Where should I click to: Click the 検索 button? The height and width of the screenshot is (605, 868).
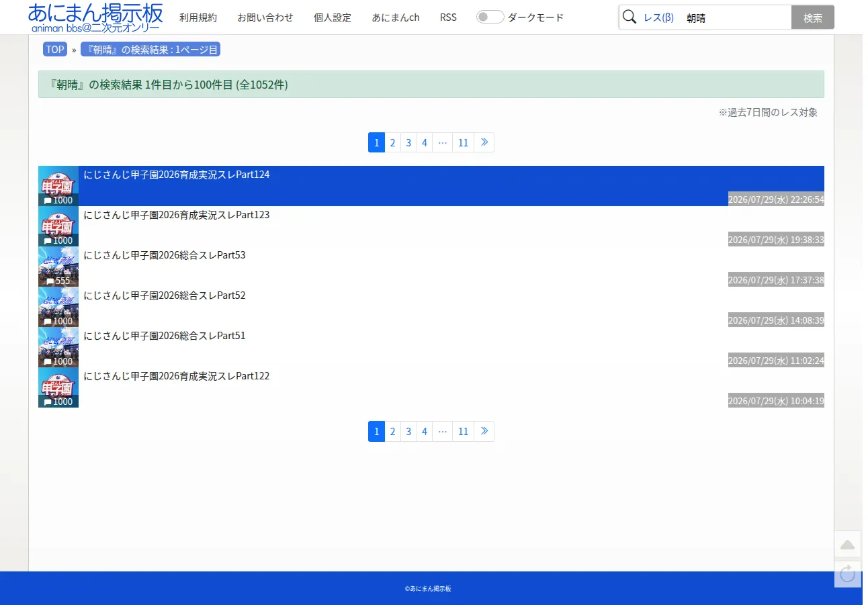(x=813, y=17)
